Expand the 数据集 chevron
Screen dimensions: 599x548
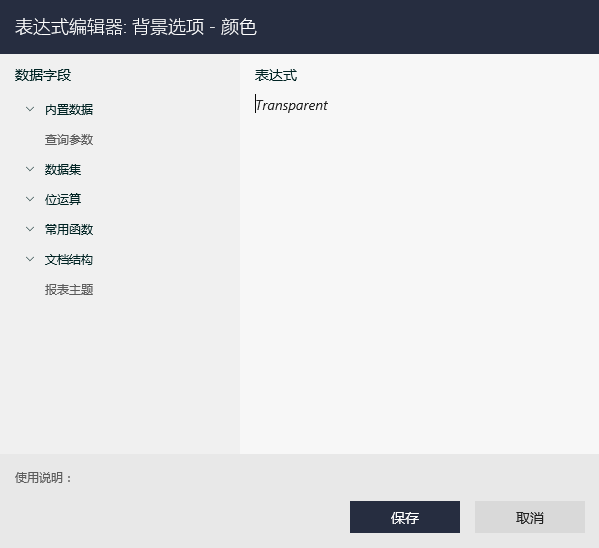[x=30, y=169]
